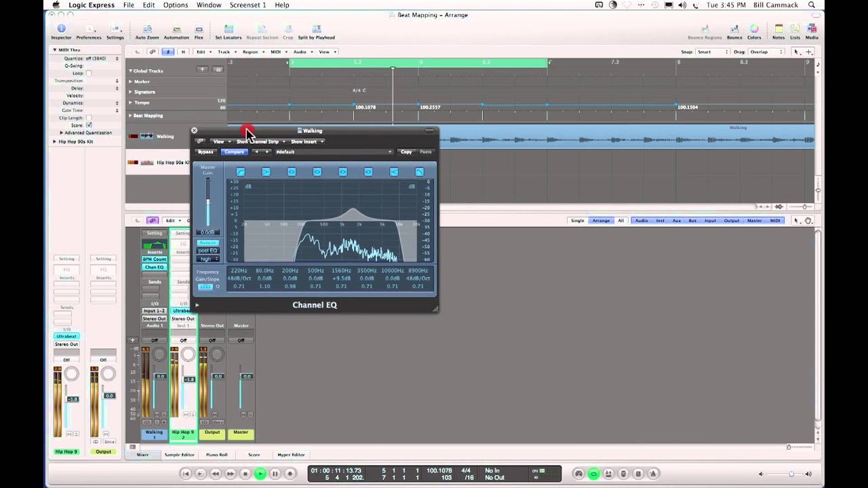Click the BPM Count insert slot

tap(155, 259)
